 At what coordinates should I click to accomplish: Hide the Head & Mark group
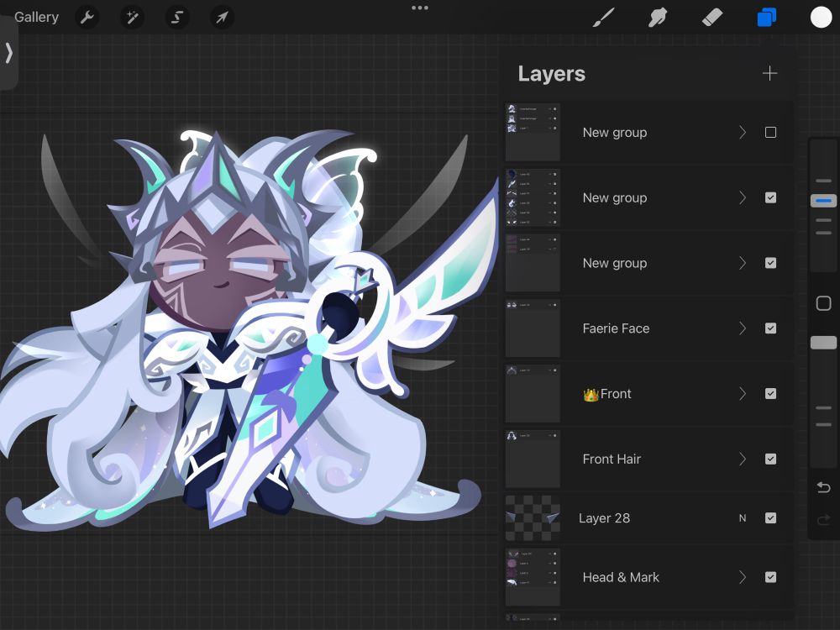(x=770, y=577)
